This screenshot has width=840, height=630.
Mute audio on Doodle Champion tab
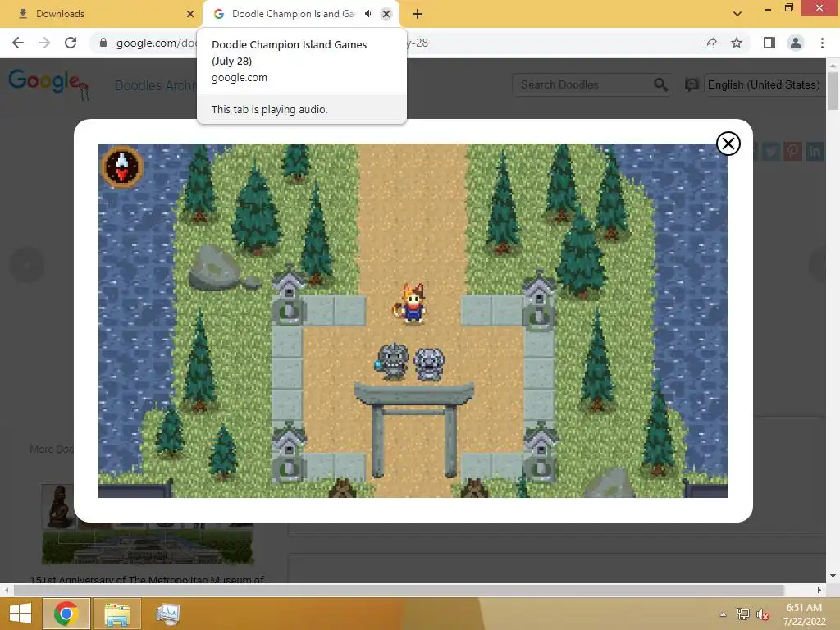[368, 14]
